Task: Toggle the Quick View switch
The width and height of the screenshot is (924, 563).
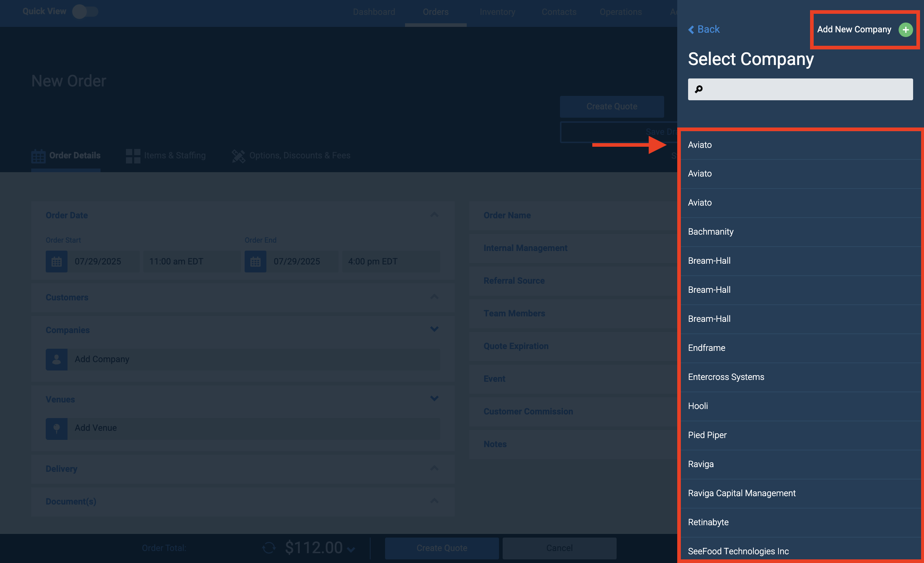Action: (85, 12)
